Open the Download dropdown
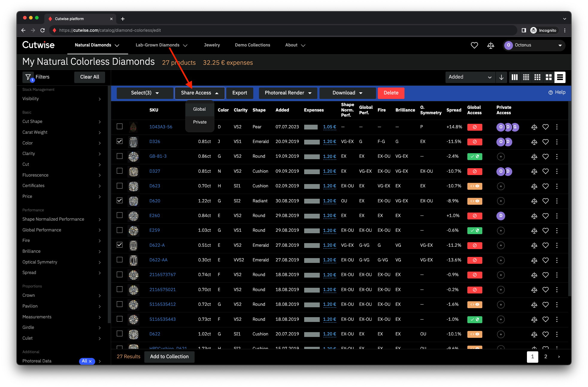Image resolution: width=588 pixels, height=387 pixels. point(347,93)
